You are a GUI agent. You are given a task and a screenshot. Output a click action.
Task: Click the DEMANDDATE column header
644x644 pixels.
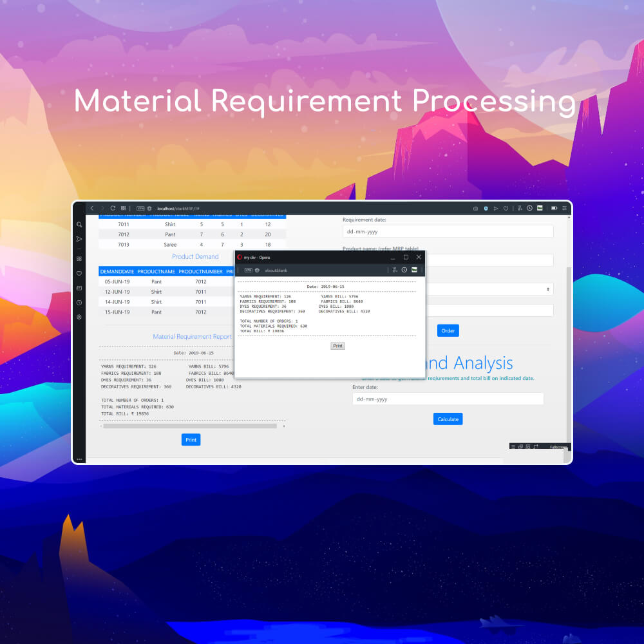[117, 272]
